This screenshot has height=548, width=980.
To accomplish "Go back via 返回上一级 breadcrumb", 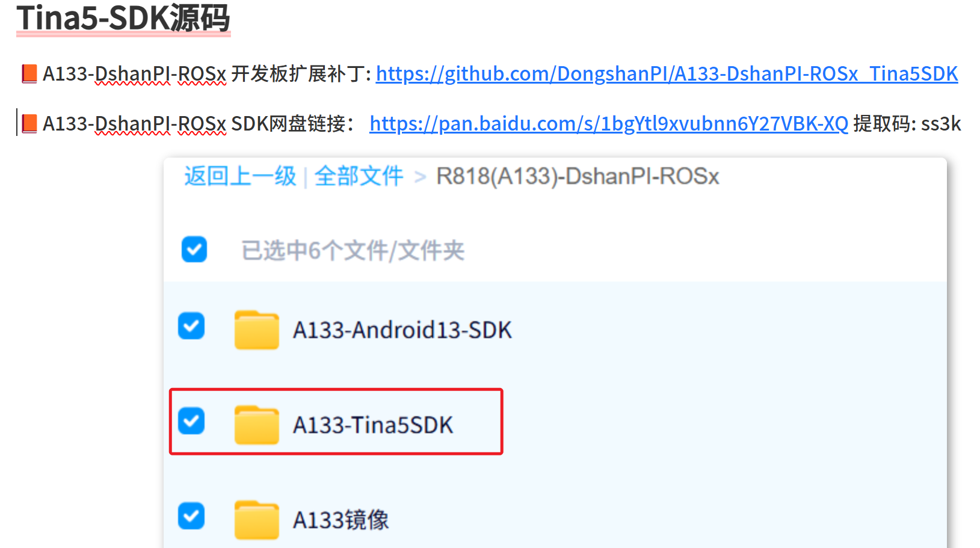I will pos(240,176).
